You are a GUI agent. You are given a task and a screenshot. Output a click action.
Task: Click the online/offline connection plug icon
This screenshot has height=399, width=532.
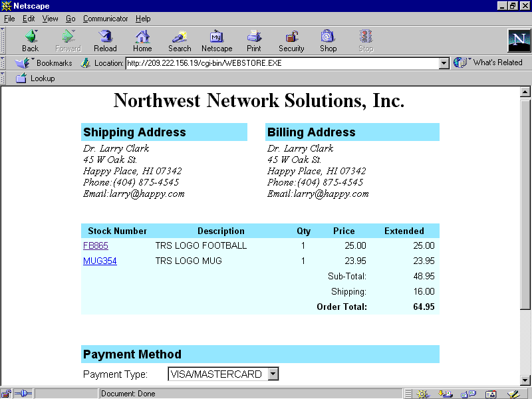point(23,394)
